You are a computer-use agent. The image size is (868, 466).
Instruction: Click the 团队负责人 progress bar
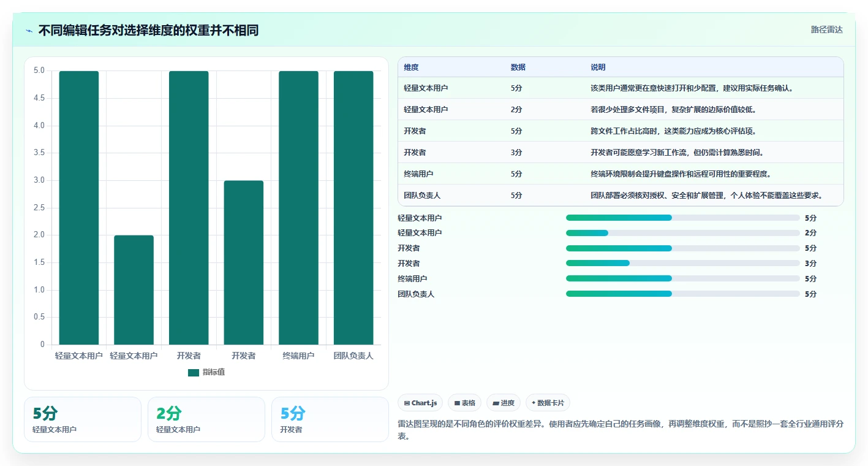pyautogui.click(x=683, y=294)
